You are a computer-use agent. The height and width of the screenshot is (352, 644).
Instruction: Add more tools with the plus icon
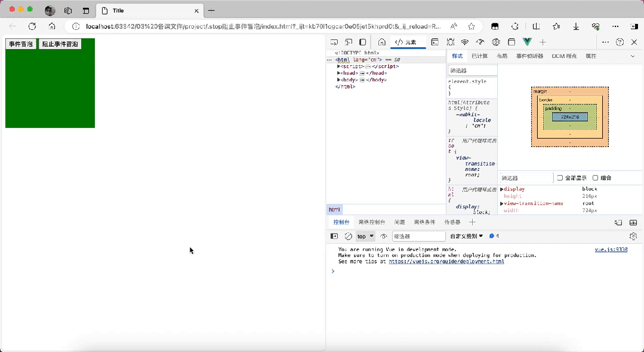click(543, 42)
